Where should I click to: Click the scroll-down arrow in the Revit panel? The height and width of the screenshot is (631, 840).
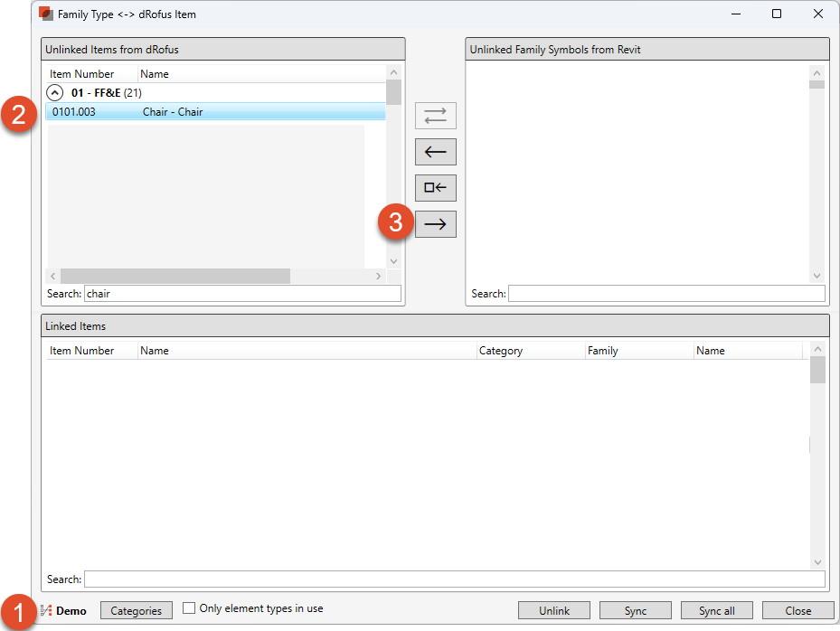(816, 276)
